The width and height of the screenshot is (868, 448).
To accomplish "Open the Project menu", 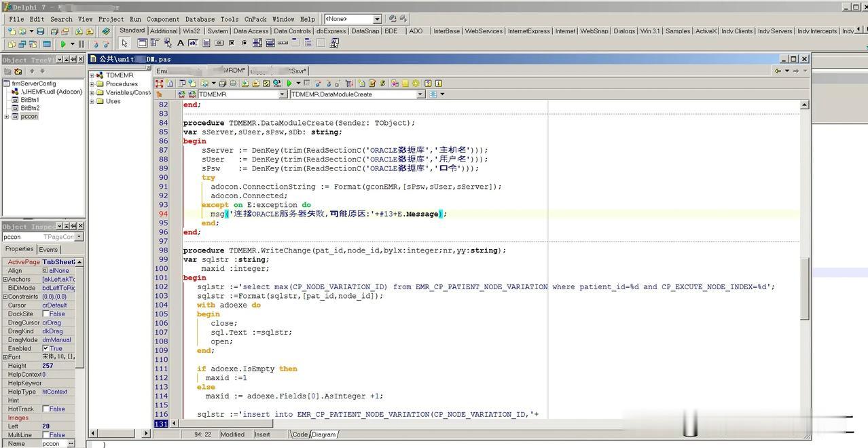I will pos(111,19).
